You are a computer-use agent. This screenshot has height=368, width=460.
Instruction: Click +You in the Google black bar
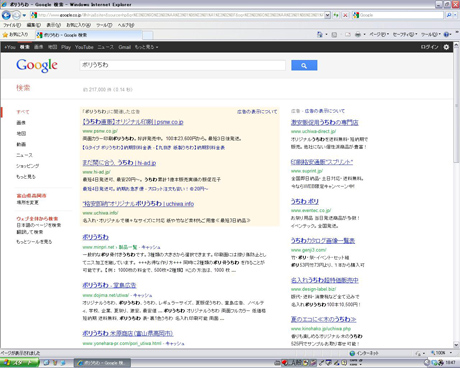[10, 47]
